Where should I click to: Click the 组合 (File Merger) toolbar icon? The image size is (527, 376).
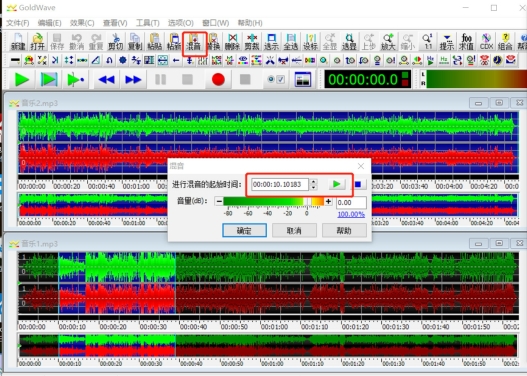[x=505, y=42]
